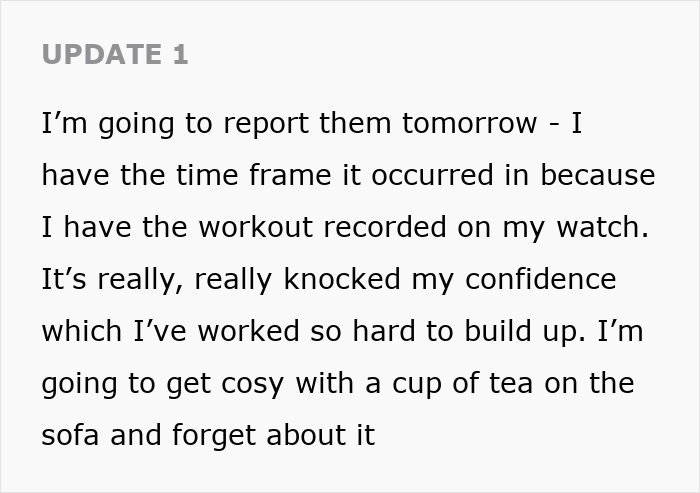
Task: Click the number 1 in the heading
Action: tap(180, 54)
